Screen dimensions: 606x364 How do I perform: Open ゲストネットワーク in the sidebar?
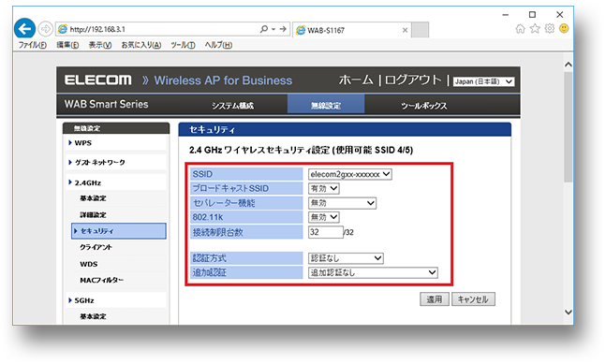116,163
